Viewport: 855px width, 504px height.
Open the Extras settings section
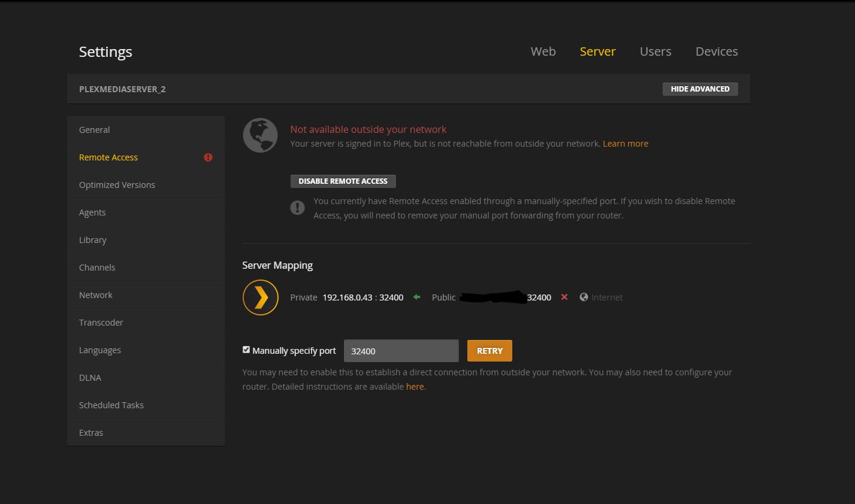(146, 433)
